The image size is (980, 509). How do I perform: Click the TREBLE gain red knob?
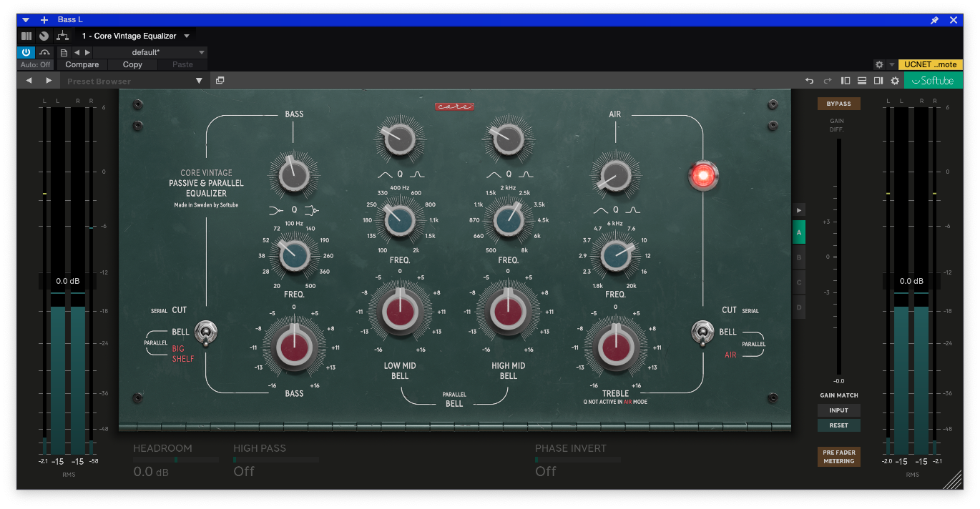click(x=615, y=349)
